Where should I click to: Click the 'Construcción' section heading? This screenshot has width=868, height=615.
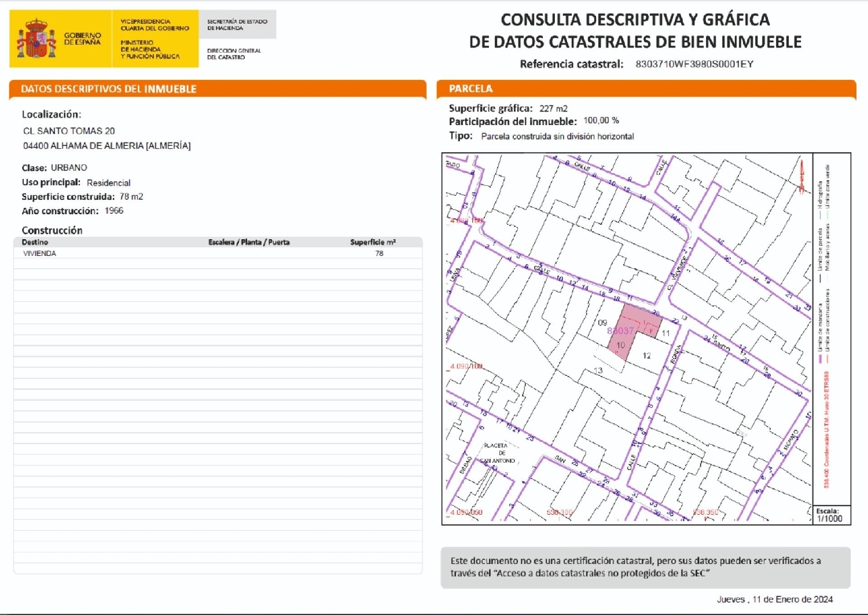point(52,230)
